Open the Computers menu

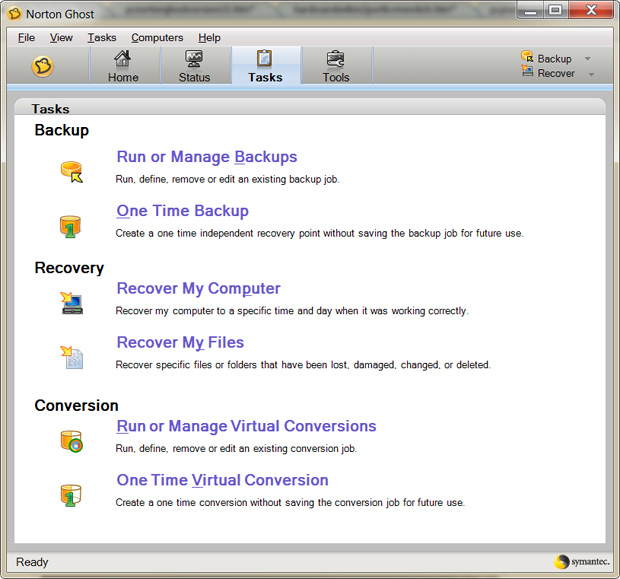157,38
